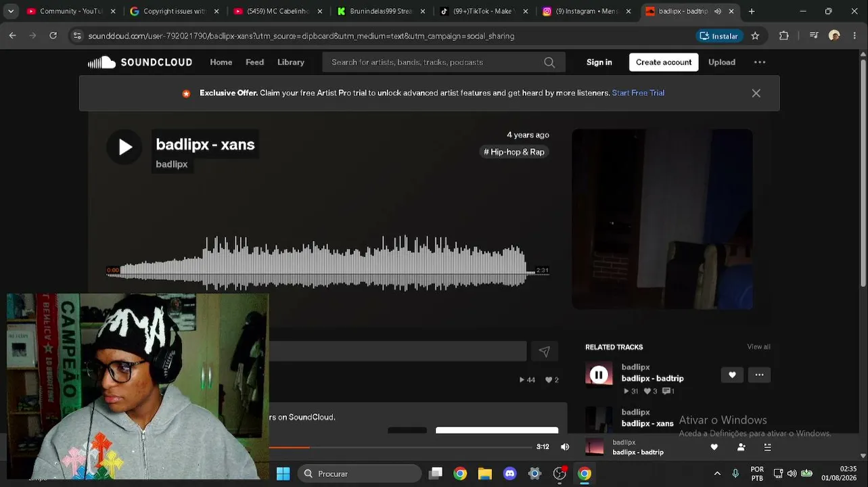Go to the SoundCloud Home tab
The image size is (868, 487).
[221, 62]
